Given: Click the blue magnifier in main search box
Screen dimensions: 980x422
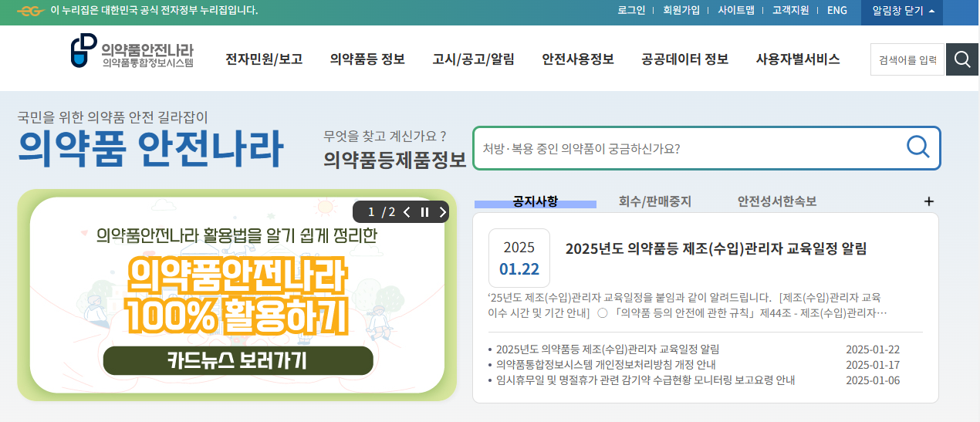Looking at the screenshot, I should coord(917,147).
